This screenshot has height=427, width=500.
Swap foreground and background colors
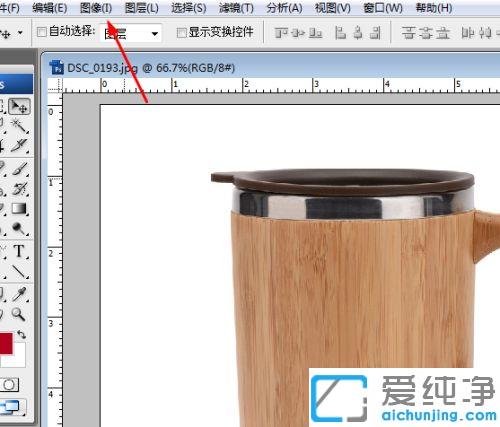[22, 334]
